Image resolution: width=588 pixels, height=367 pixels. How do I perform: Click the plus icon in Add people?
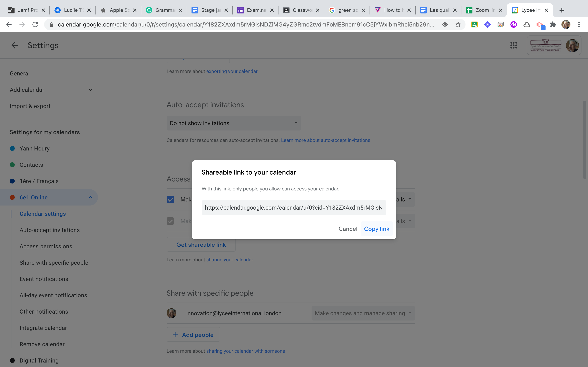click(x=175, y=335)
